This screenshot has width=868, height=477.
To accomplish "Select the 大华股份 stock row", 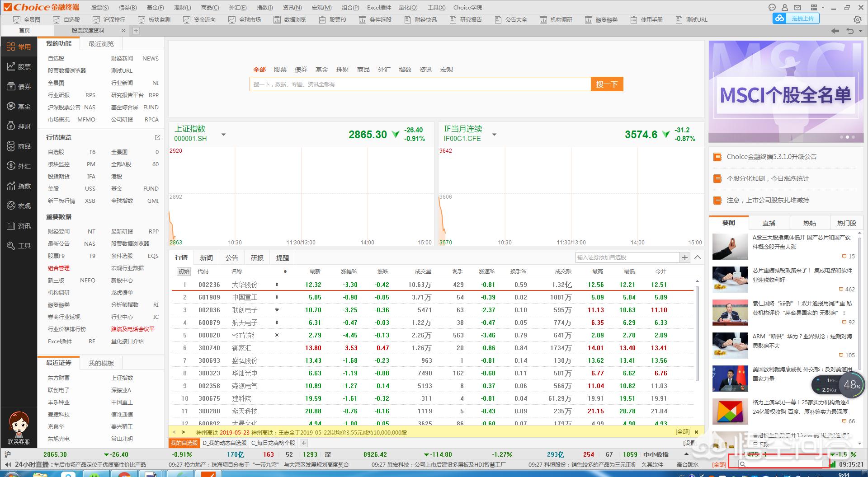I will click(433, 285).
